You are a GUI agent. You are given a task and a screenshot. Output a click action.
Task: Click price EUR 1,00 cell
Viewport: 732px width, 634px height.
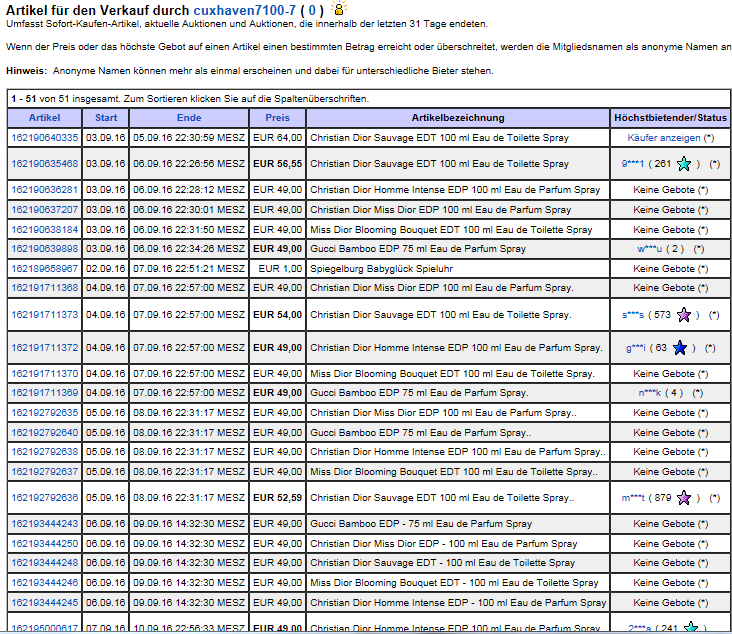(277, 269)
